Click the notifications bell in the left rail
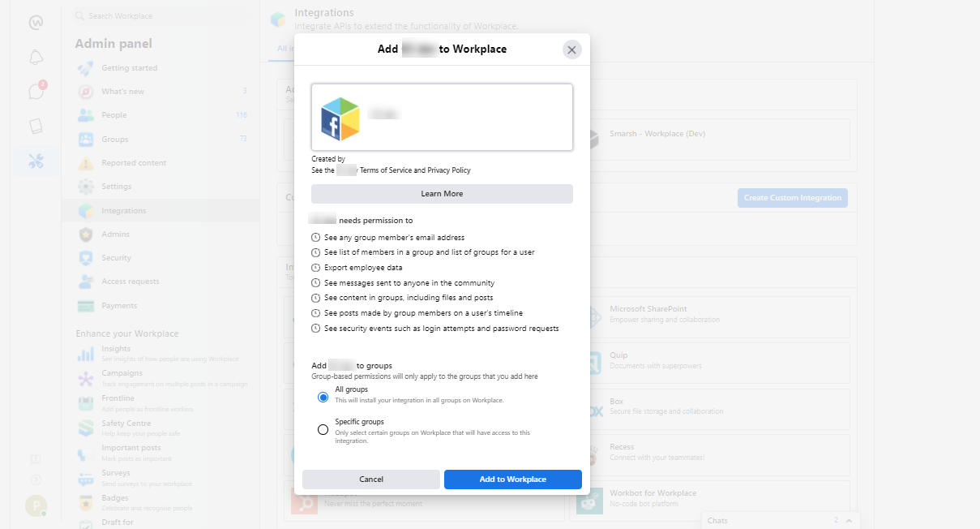 [x=36, y=57]
